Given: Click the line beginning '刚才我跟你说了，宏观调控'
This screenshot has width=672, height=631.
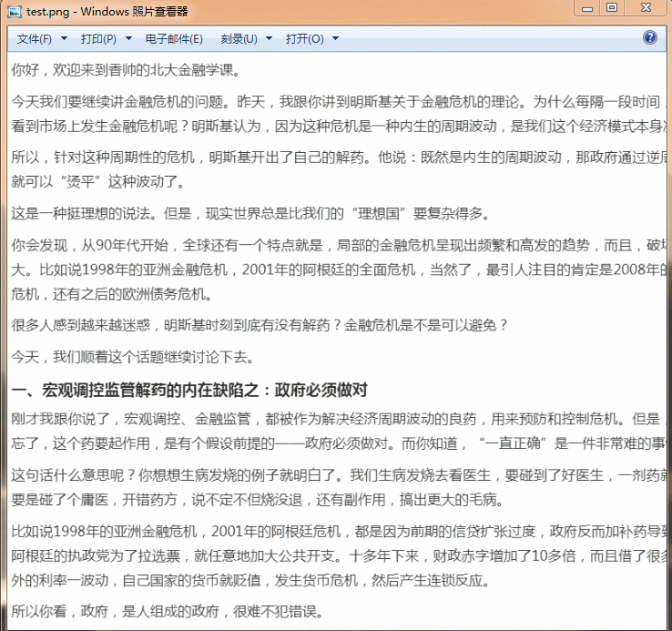Looking at the screenshot, I should click(x=339, y=419).
